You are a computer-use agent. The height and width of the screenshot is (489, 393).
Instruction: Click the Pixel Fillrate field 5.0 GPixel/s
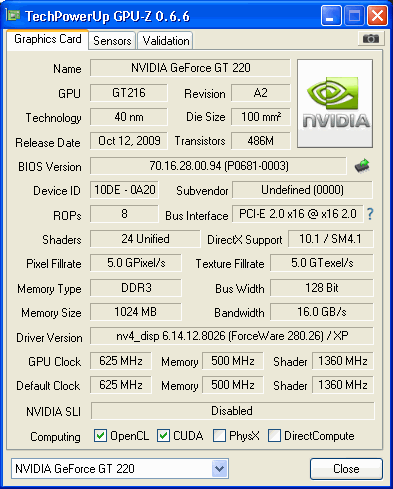click(136, 263)
